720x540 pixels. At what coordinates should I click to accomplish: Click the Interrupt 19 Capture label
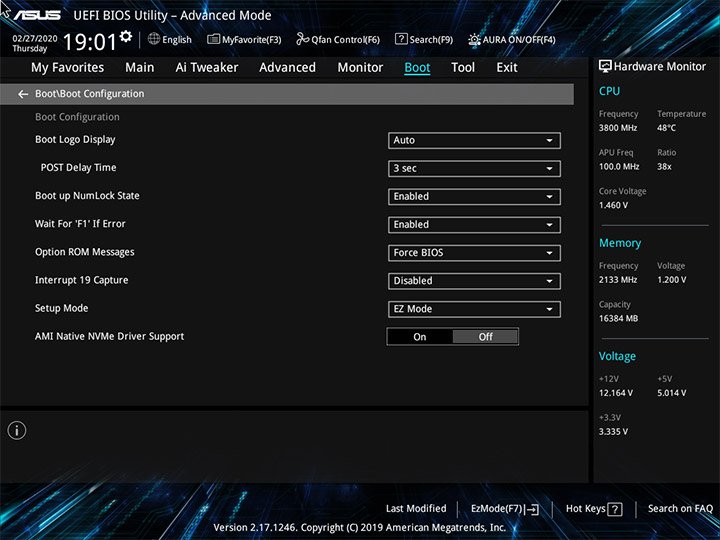(x=81, y=280)
